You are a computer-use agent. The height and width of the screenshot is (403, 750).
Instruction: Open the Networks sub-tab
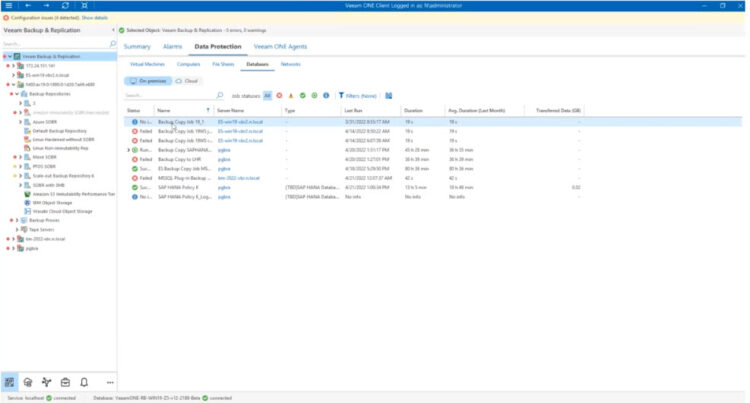[290, 64]
